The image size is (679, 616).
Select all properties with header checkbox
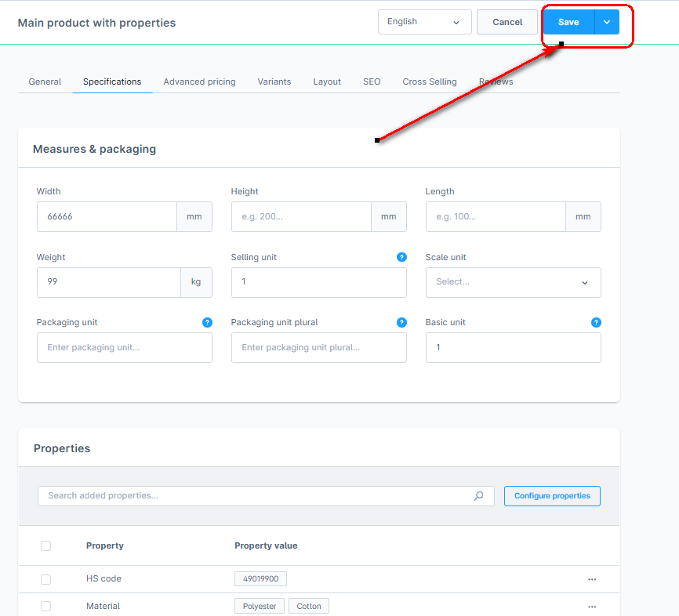coord(45,545)
